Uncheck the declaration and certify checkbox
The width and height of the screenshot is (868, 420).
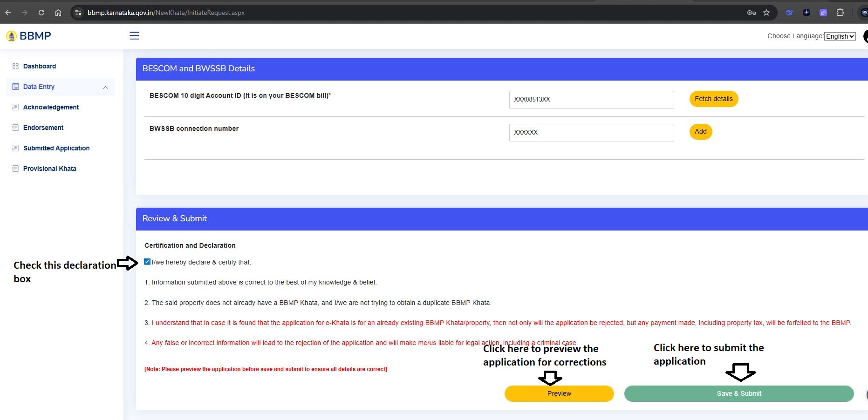pyautogui.click(x=147, y=262)
